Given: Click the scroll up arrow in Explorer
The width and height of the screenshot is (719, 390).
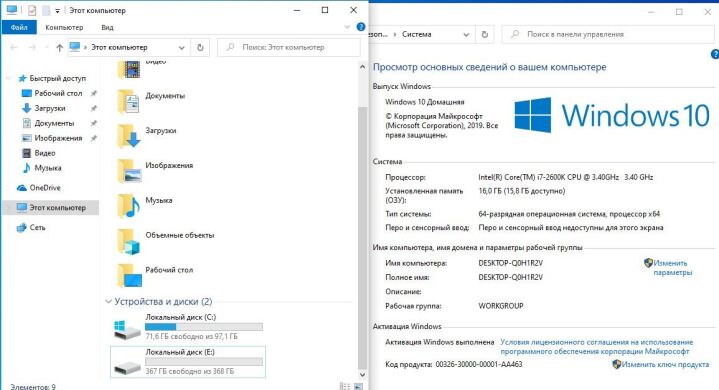Looking at the screenshot, I should 362,67.
